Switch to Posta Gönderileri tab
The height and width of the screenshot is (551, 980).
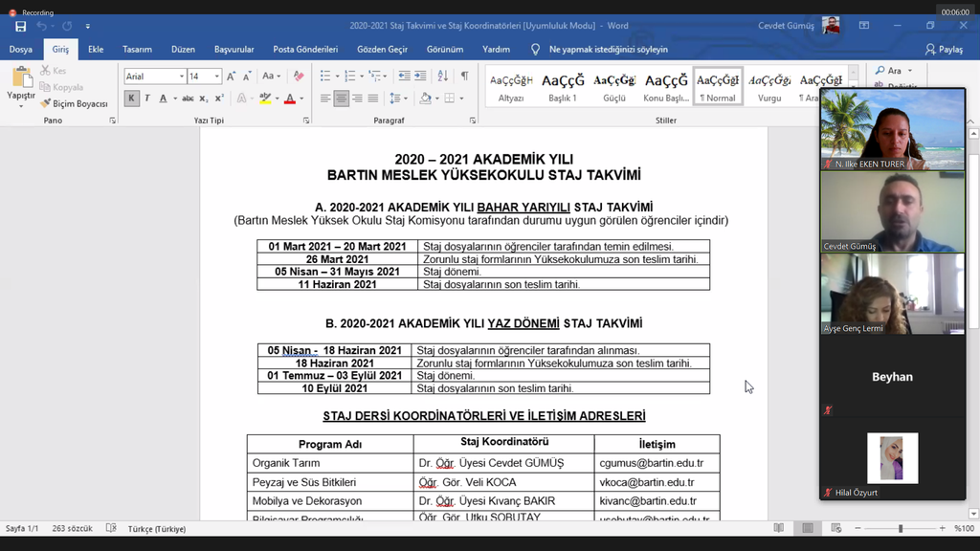click(x=305, y=50)
